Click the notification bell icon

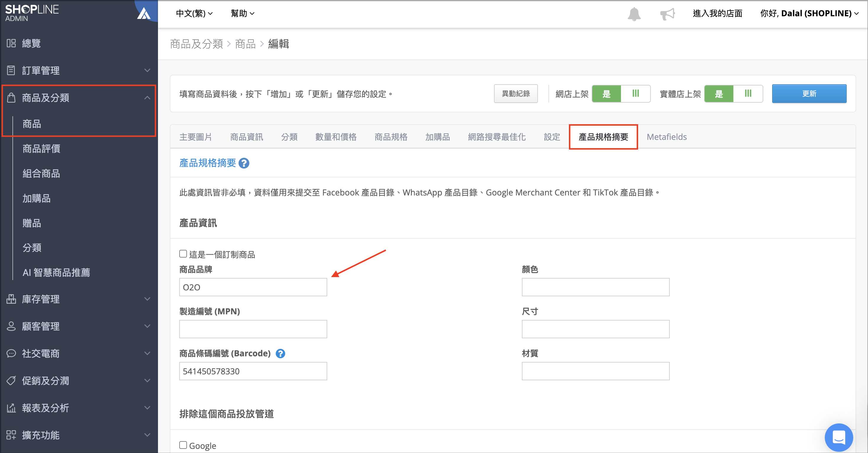(x=634, y=14)
